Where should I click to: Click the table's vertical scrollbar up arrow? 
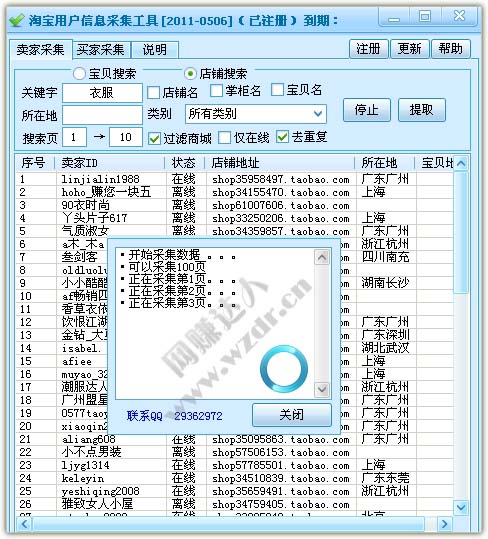point(461,164)
